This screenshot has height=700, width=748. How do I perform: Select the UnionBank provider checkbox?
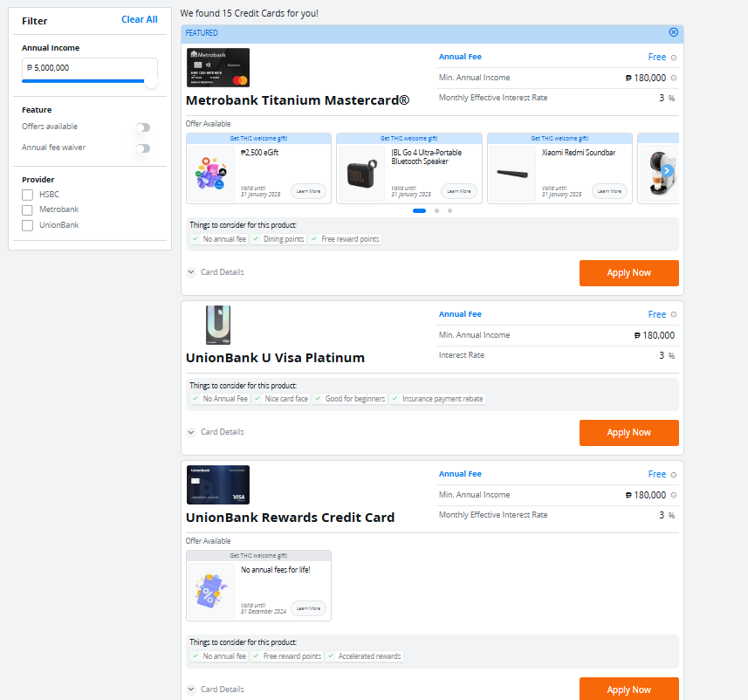[x=28, y=225]
